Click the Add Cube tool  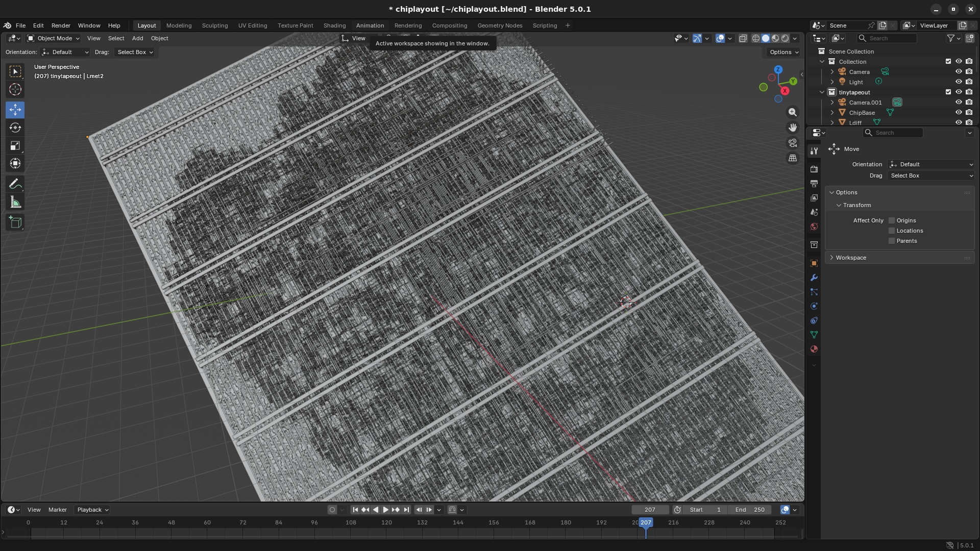pyautogui.click(x=15, y=222)
